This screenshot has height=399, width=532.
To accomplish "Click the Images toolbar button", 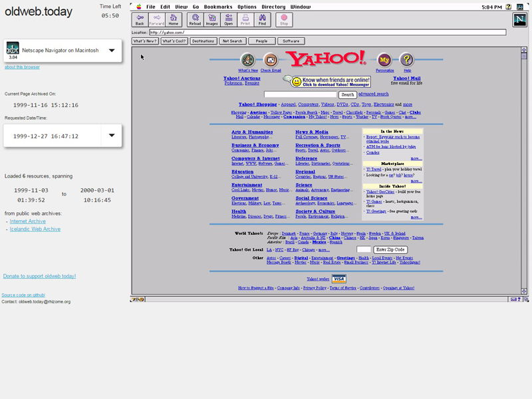I will pos(212,20).
